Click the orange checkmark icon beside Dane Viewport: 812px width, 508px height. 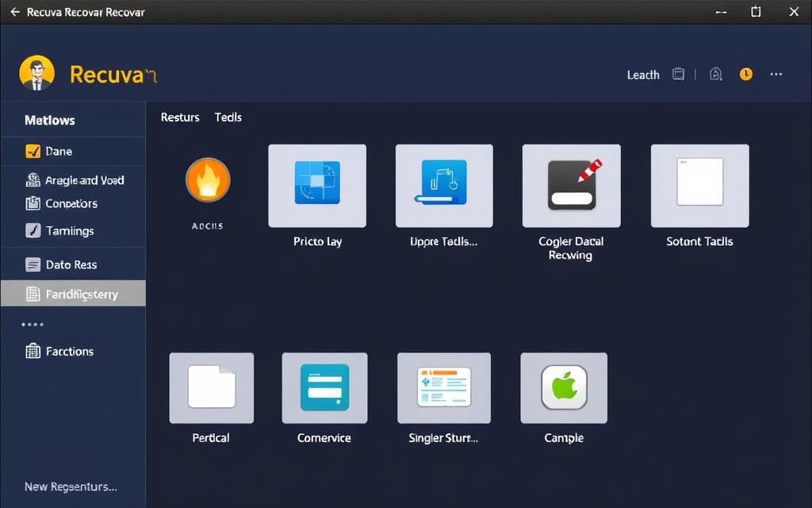(33, 152)
